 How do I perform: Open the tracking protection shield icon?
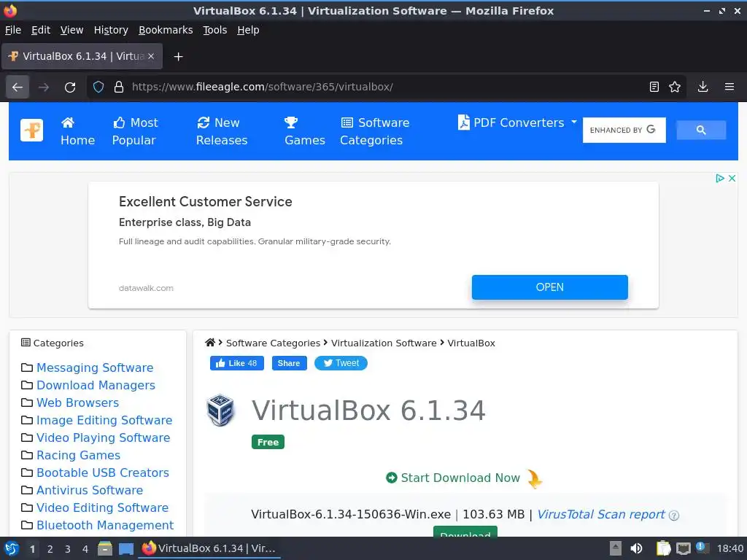[x=98, y=87]
